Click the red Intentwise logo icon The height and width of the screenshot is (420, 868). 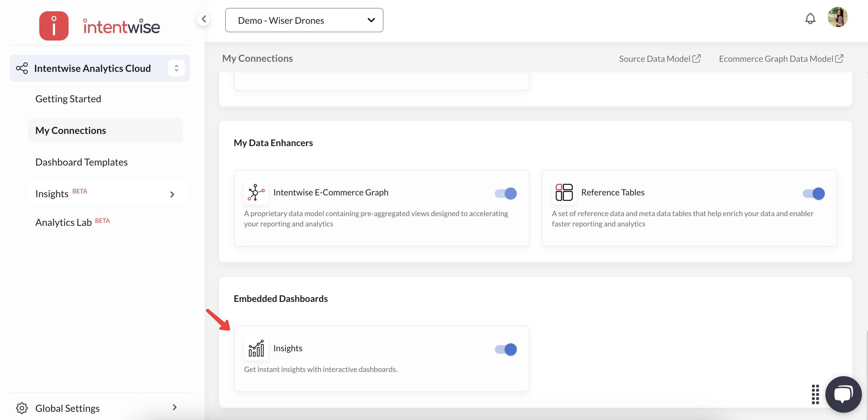point(54,26)
